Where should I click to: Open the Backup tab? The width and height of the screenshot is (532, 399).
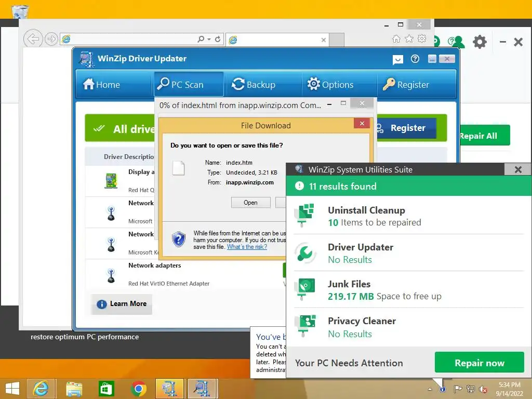254,84
